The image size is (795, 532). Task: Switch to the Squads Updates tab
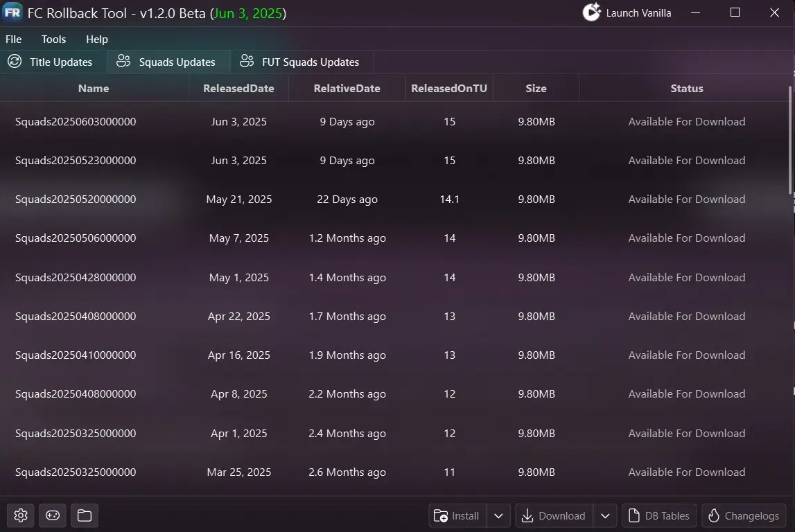click(168, 62)
